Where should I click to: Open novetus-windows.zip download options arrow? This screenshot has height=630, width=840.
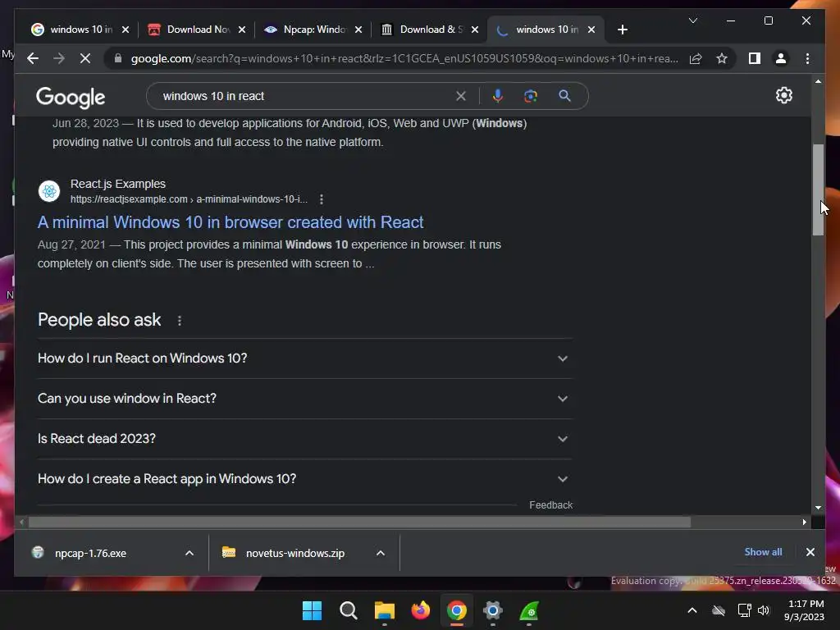(381, 553)
